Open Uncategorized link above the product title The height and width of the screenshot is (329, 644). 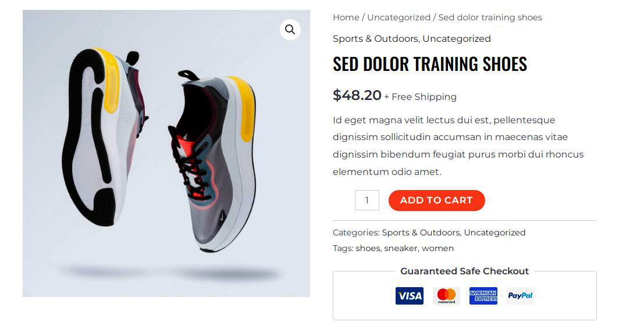456,38
